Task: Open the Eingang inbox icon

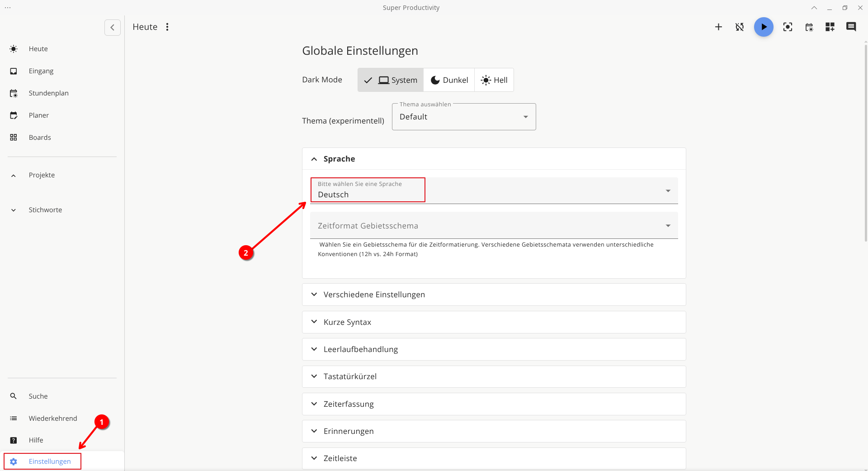Action: [x=14, y=71]
